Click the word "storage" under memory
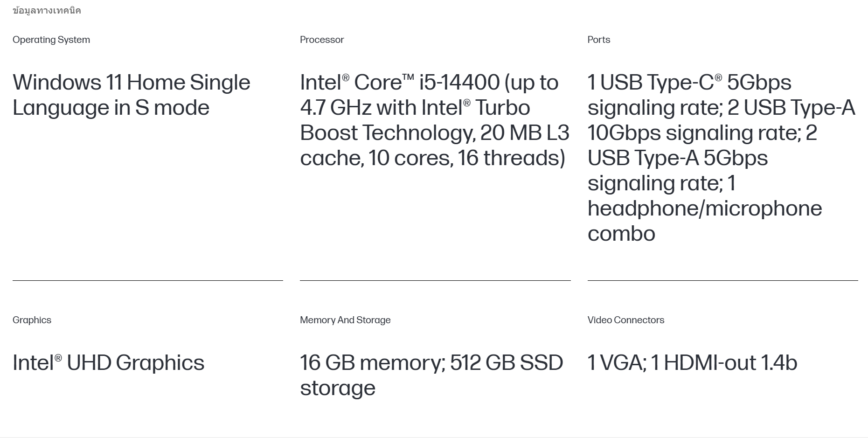This screenshot has height=438, width=868. [x=338, y=388]
